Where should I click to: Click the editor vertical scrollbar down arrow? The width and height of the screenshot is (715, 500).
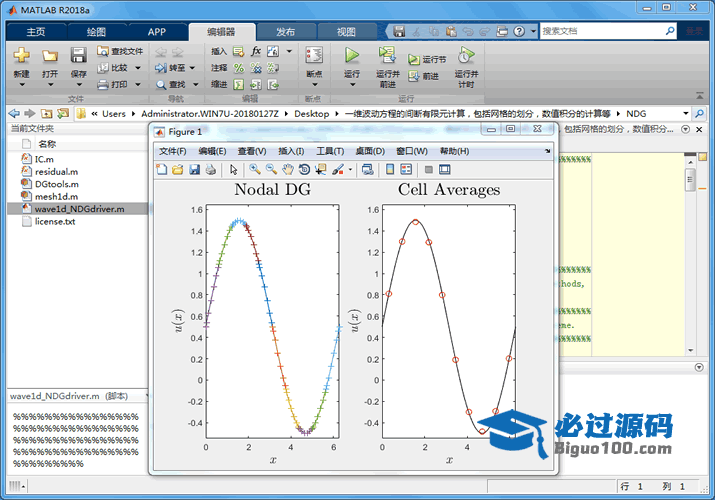(690, 351)
